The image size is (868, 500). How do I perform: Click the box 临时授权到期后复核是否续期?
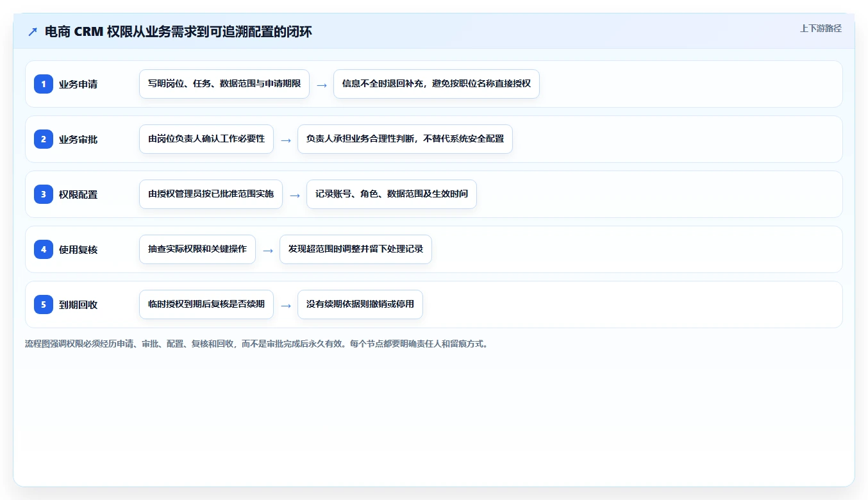click(206, 304)
